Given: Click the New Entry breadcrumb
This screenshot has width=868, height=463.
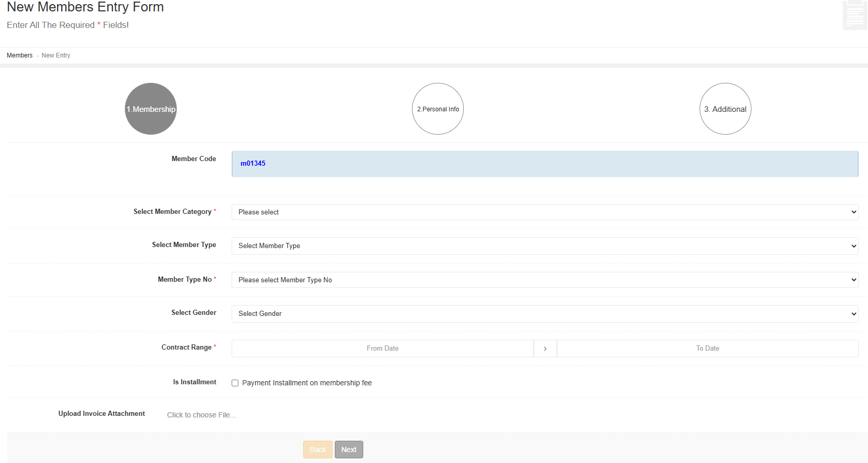Looking at the screenshot, I should coord(56,55).
